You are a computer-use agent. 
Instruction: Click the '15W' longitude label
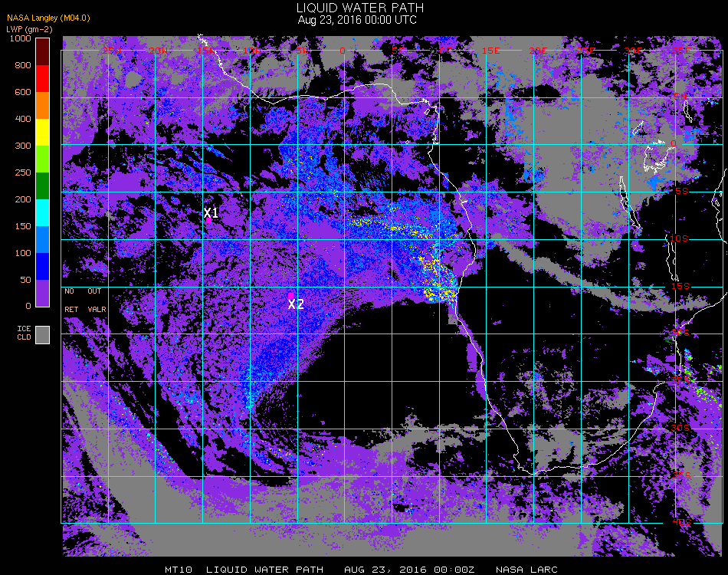point(205,51)
